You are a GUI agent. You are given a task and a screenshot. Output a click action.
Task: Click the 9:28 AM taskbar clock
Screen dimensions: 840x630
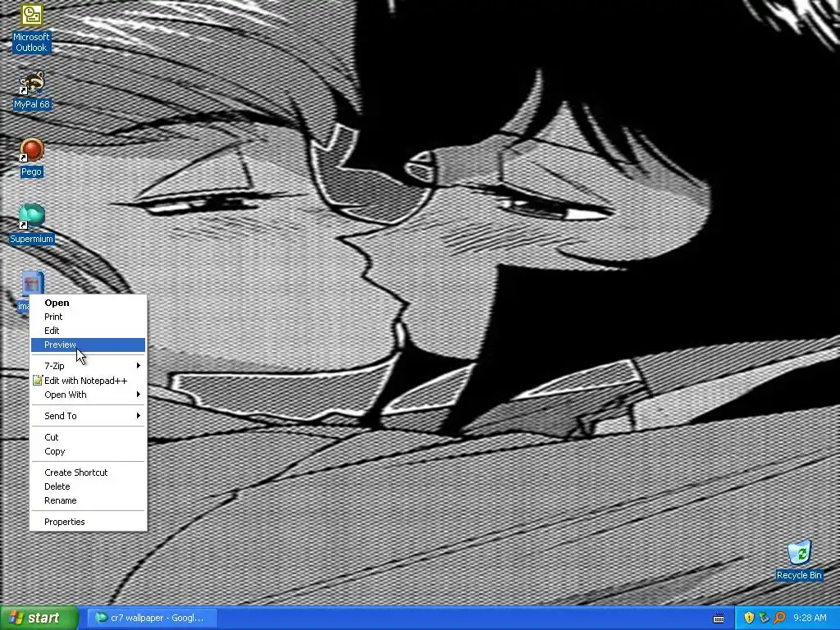(x=810, y=619)
